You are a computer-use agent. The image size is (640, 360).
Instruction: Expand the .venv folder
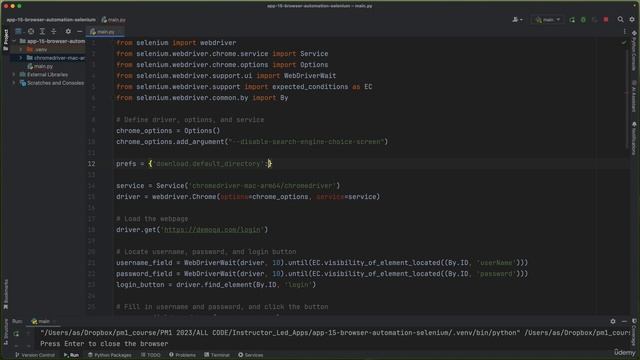pyautogui.click(x=21, y=50)
